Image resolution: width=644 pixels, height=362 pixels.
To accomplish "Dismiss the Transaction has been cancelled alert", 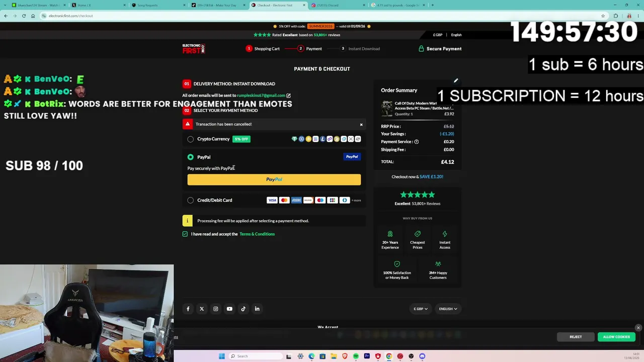I will coord(361,125).
